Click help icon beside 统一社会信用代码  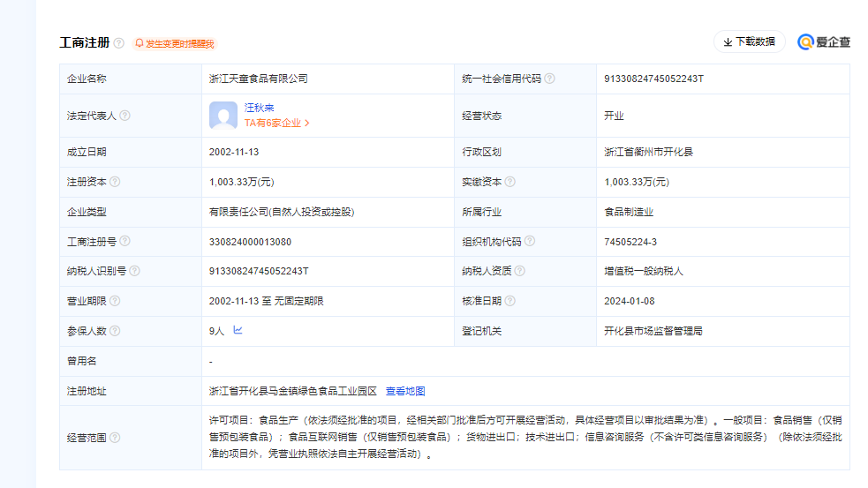coord(550,79)
